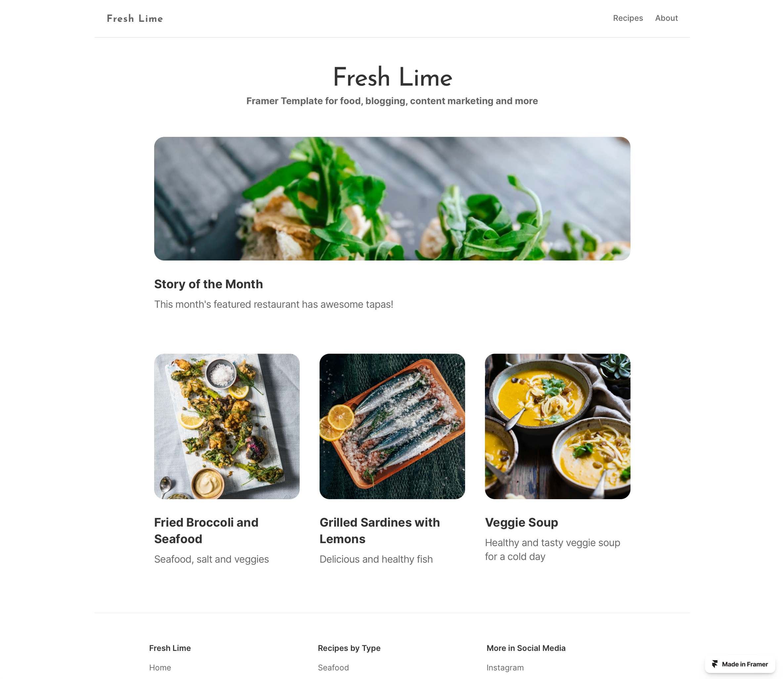Open the Instagram footer link

click(505, 668)
